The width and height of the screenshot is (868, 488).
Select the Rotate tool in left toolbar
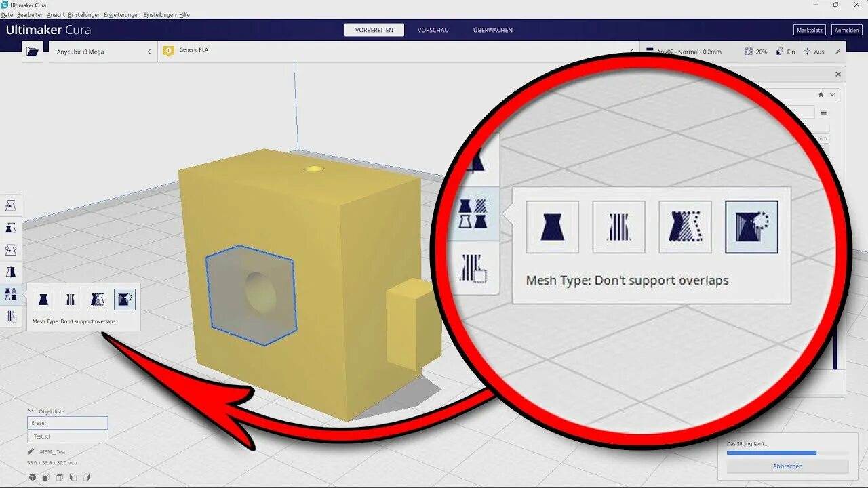tap(11, 250)
